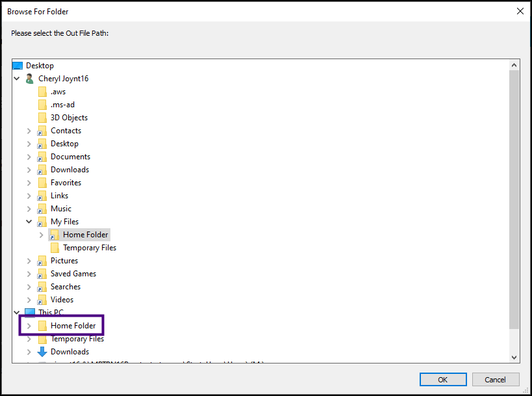Select the 'Links' folder name
Viewport: 532px width, 396px height.
59,196
